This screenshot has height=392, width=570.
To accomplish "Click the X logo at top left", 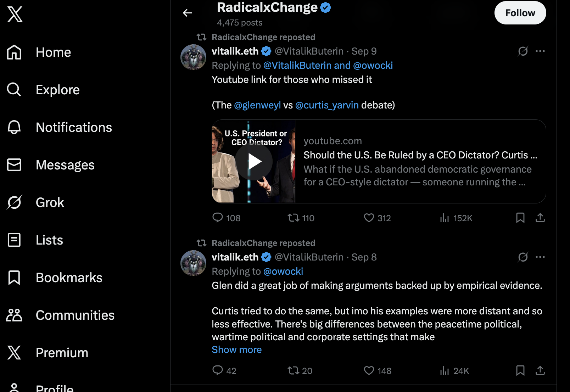I will click(x=15, y=14).
